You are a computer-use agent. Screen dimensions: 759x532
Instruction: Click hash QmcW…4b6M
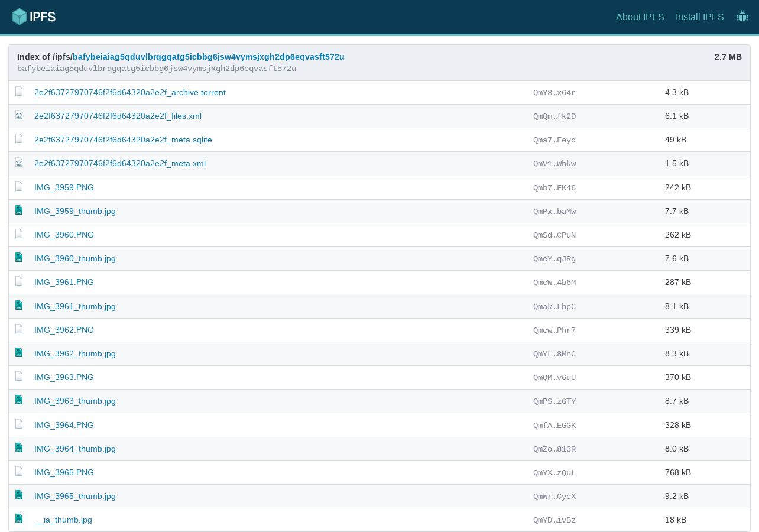tap(554, 282)
